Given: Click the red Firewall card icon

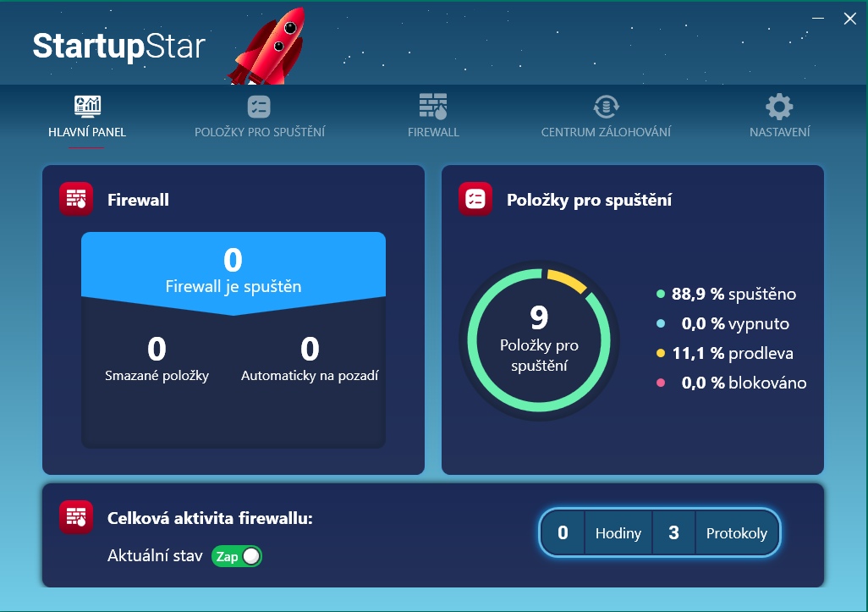Looking at the screenshot, I should tap(76, 200).
